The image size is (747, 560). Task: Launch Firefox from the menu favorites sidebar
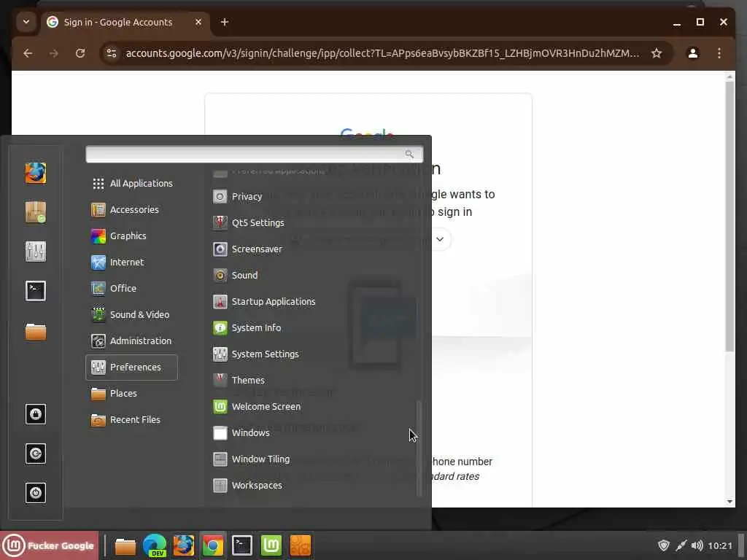click(x=36, y=173)
